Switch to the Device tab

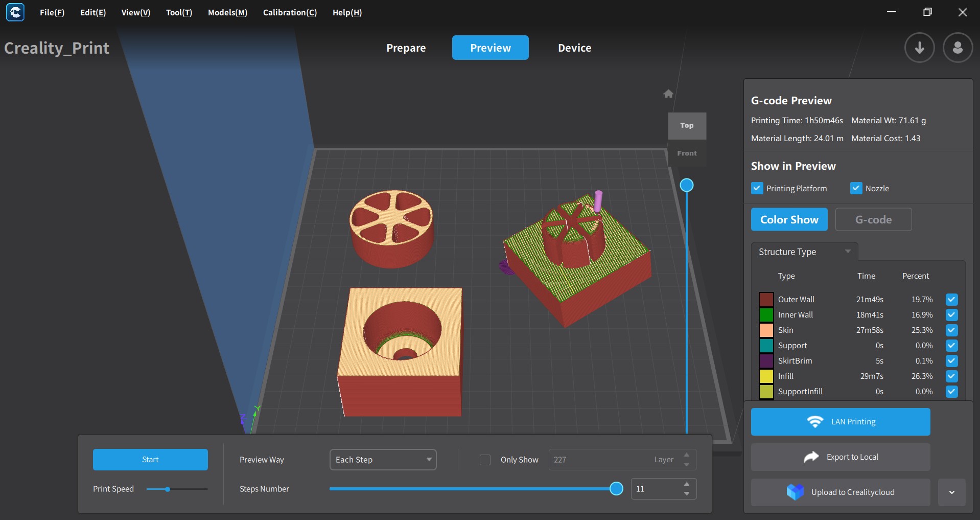(x=575, y=48)
